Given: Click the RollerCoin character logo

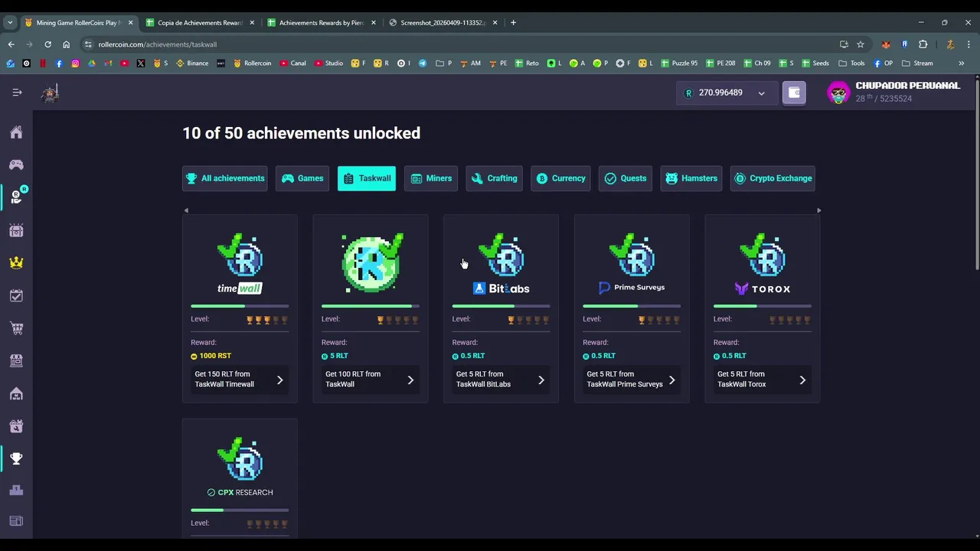Looking at the screenshot, I should (50, 93).
